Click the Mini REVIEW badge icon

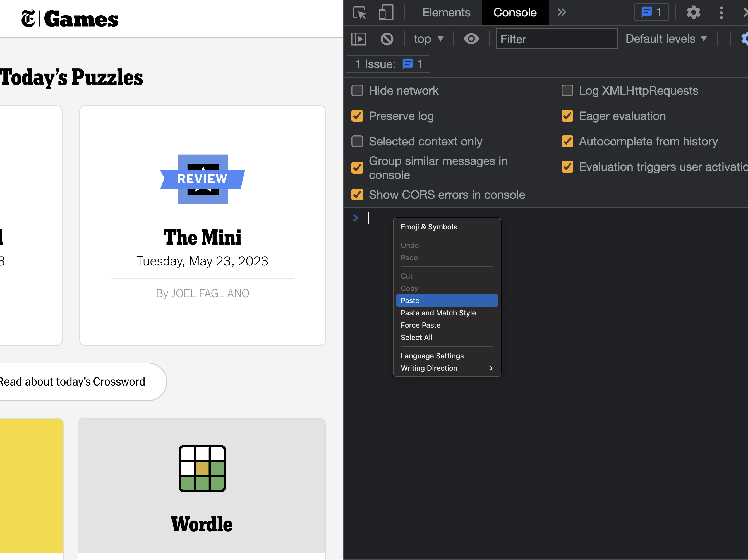[x=203, y=179]
